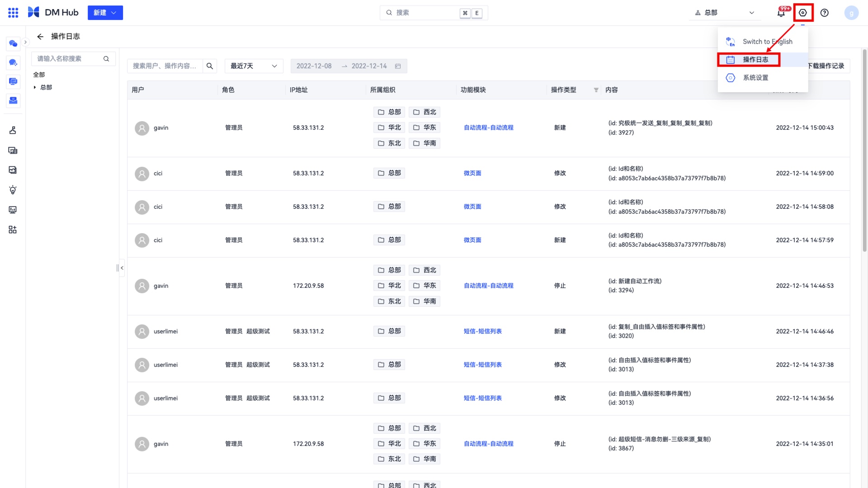Screen dimensions: 868x488
Task: Open the WeChat channel sidebar icon
Action: [13, 43]
